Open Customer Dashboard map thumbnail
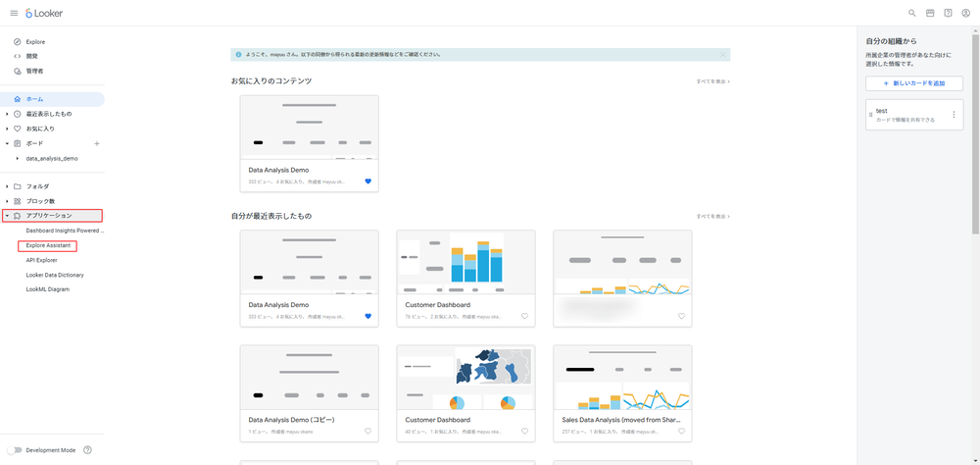 pyautogui.click(x=465, y=378)
